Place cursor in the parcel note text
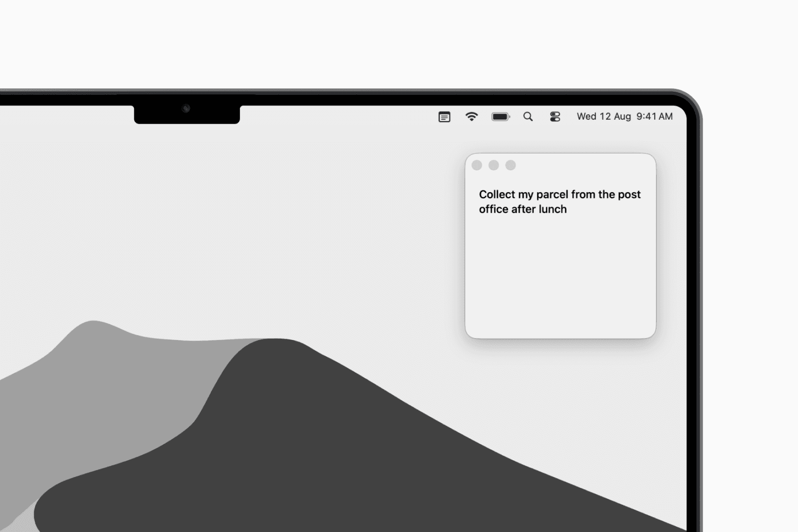The height and width of the screenshot is (532, 798). (x=560, y=202)
